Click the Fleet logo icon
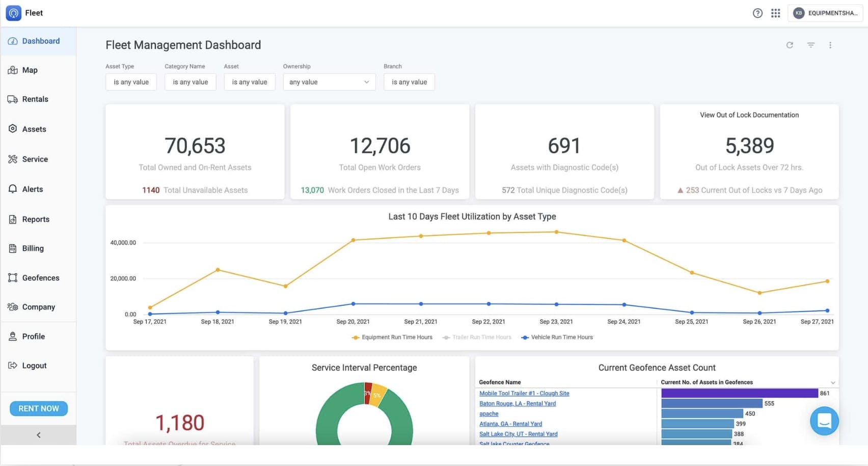 [x=14, y=13]
